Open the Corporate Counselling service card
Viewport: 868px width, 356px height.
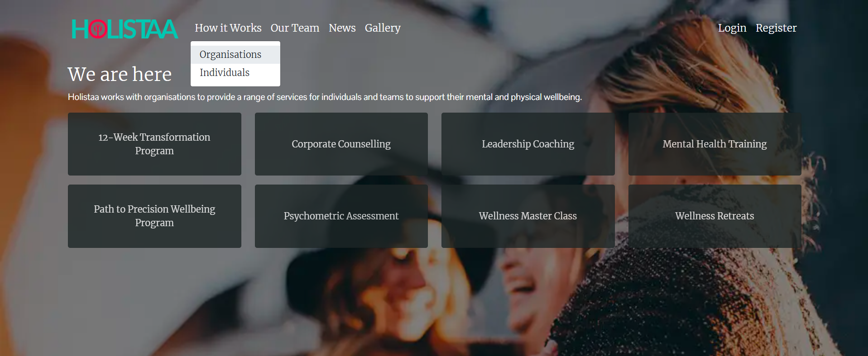click(x=341, y=144)
